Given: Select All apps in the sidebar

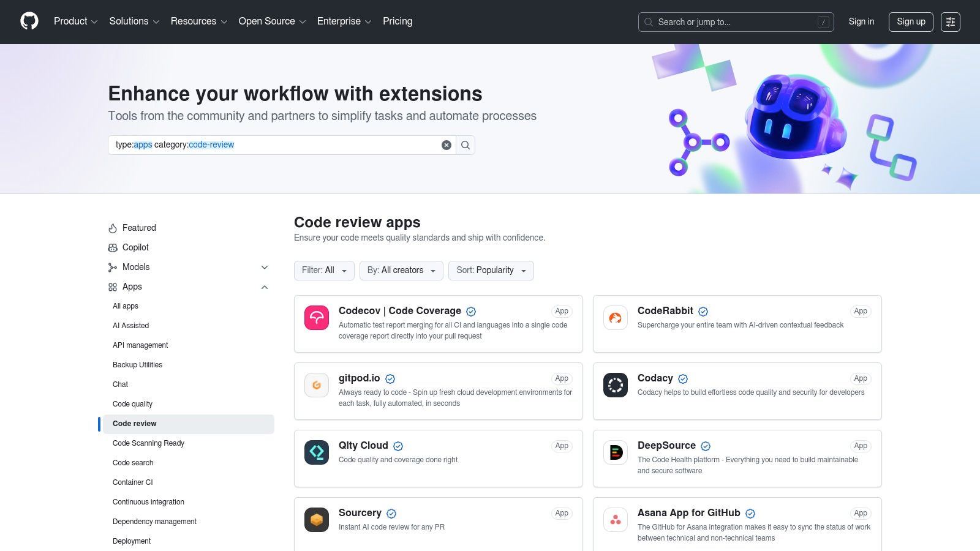Looking at the screenshot, I should (x=189, y=306).
